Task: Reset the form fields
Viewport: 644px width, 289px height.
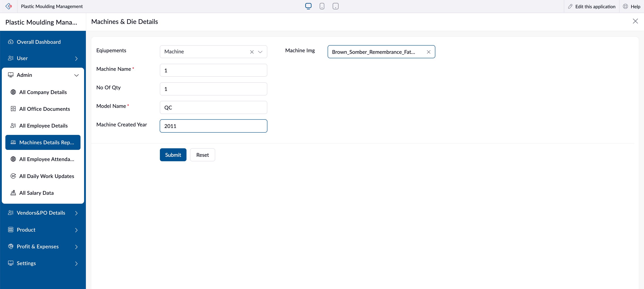Action: point(202,155)
